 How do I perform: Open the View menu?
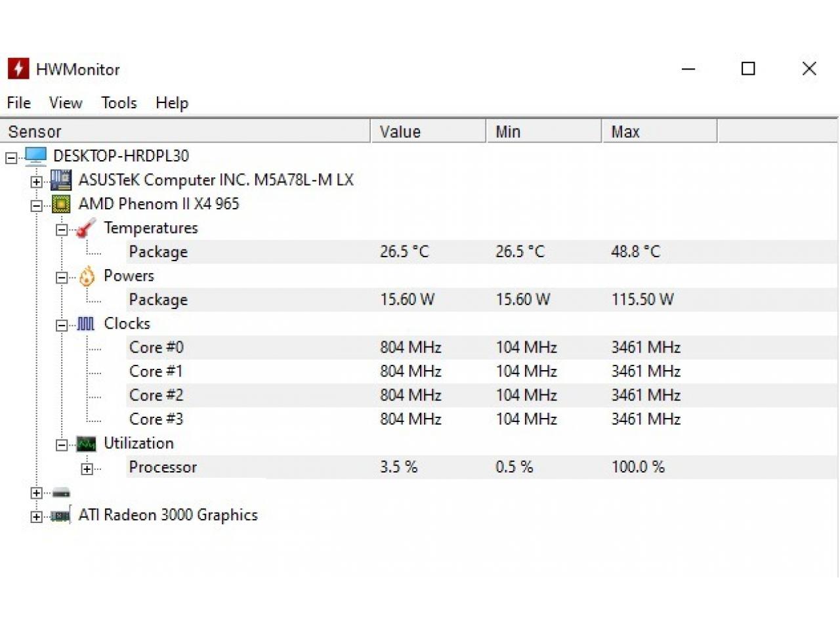(66, 103)
